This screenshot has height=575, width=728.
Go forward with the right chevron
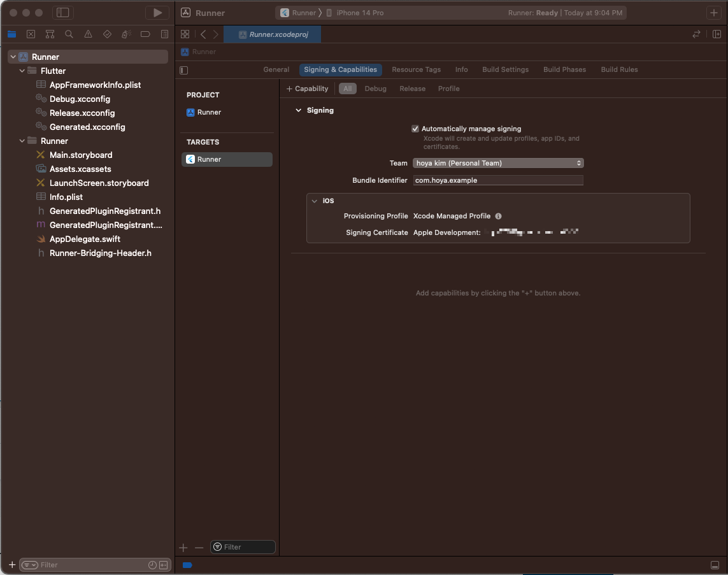click(215, 34)
